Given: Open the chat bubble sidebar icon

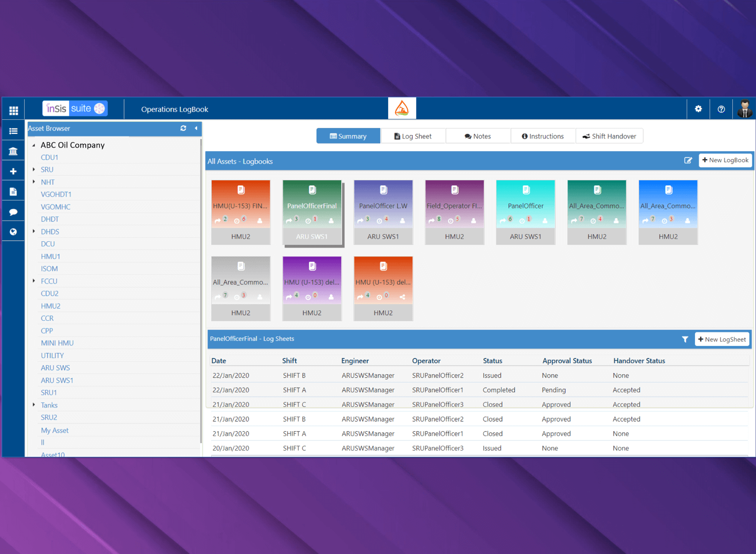Looking at the screenshot, I should pyautogui.click(x=14, y=212).
